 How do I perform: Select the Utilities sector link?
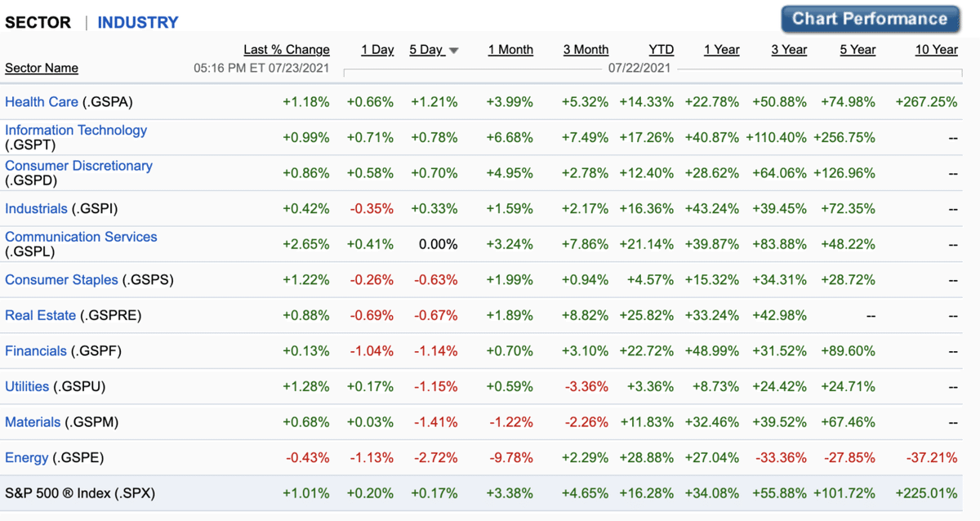(x=27, y=386)
